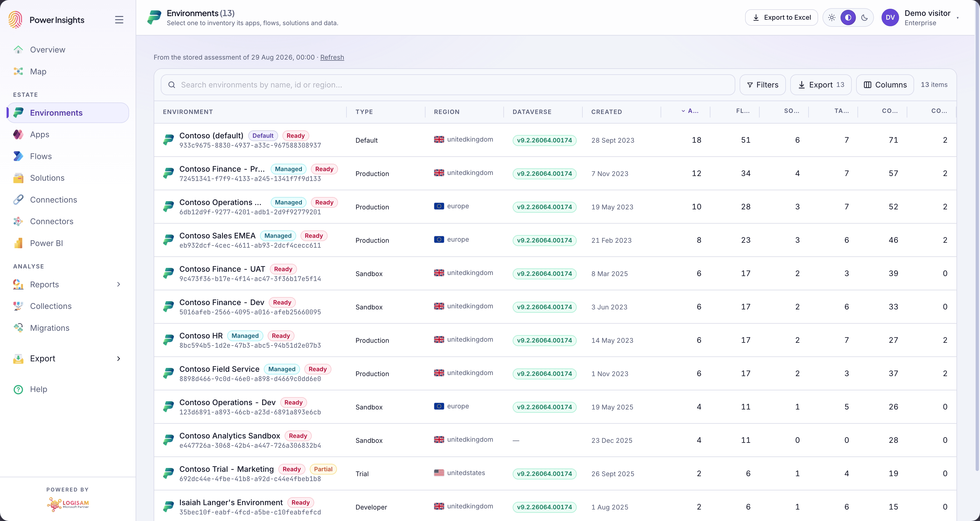Sort by the Region column header
The width and height of the screenshot is (980, 521).
tap(447, 112)
